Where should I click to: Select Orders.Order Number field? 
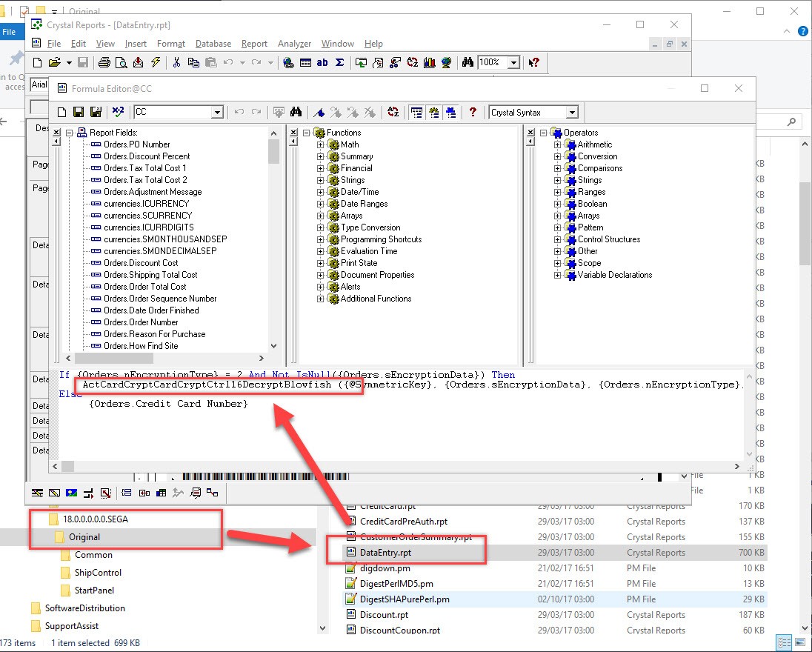141,322
